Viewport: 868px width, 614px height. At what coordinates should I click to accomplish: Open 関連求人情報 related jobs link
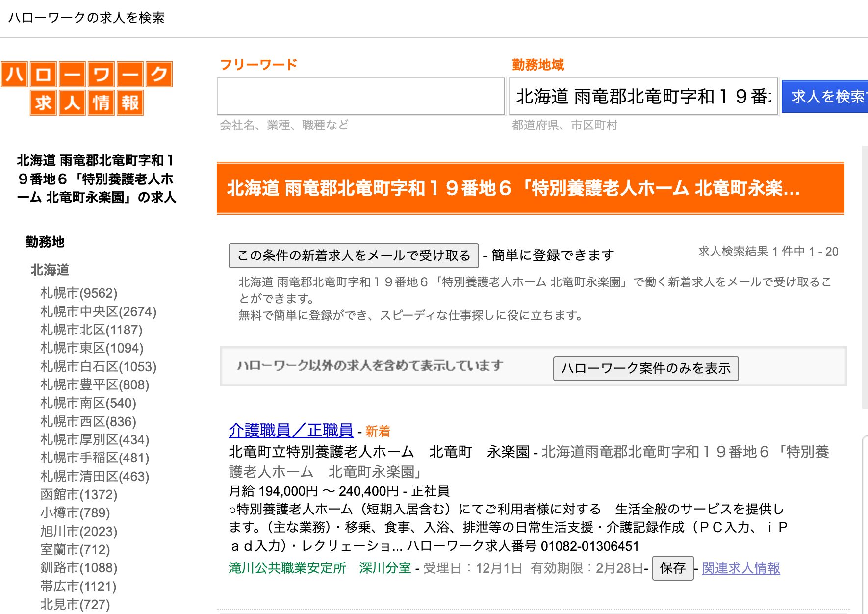click(741, 568)
